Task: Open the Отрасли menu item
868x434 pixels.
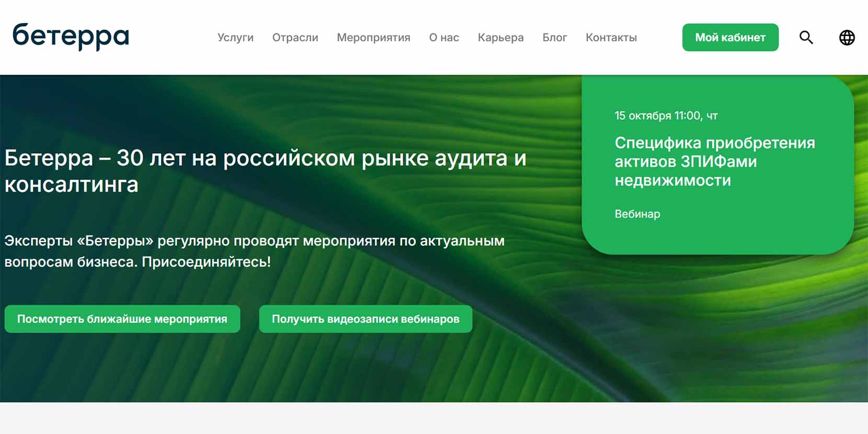Action: 295,38
